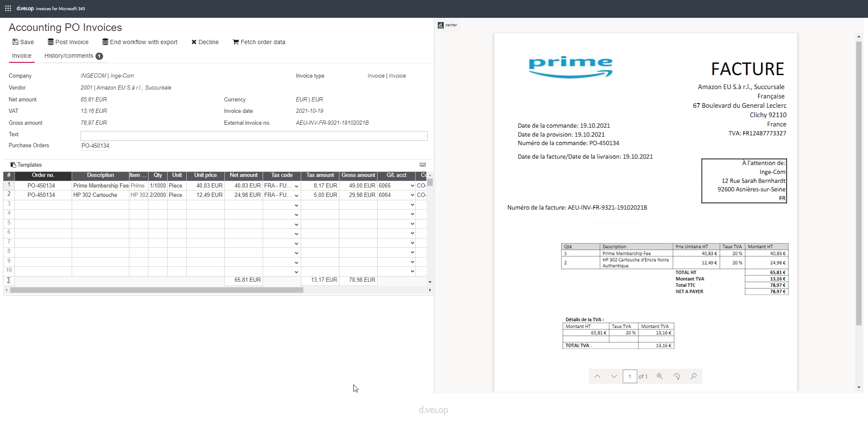
Task: Click the Unit price column header
Action: [x=205, y=175]
